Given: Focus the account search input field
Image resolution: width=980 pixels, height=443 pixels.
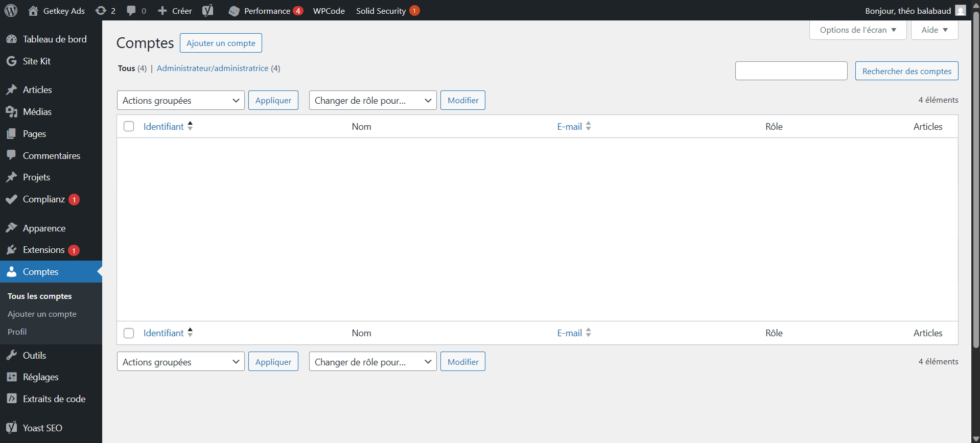Looking at the screenshot, I should coord(791,71).
